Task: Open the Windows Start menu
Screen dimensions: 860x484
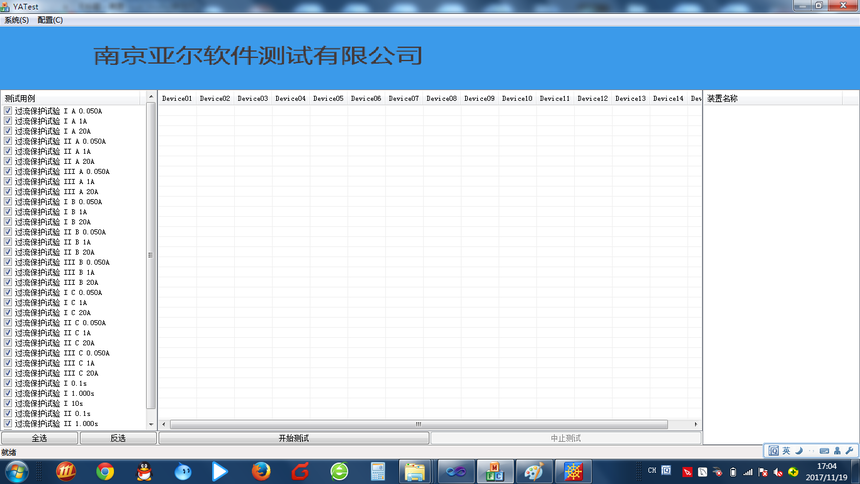Action: click(17, 471)
